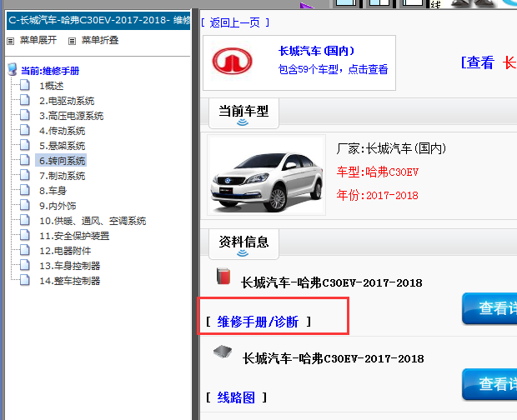Screen dimensions: 517x420
Task: Click page icon next to 9.内外饰
Action: tap(25, 205)
